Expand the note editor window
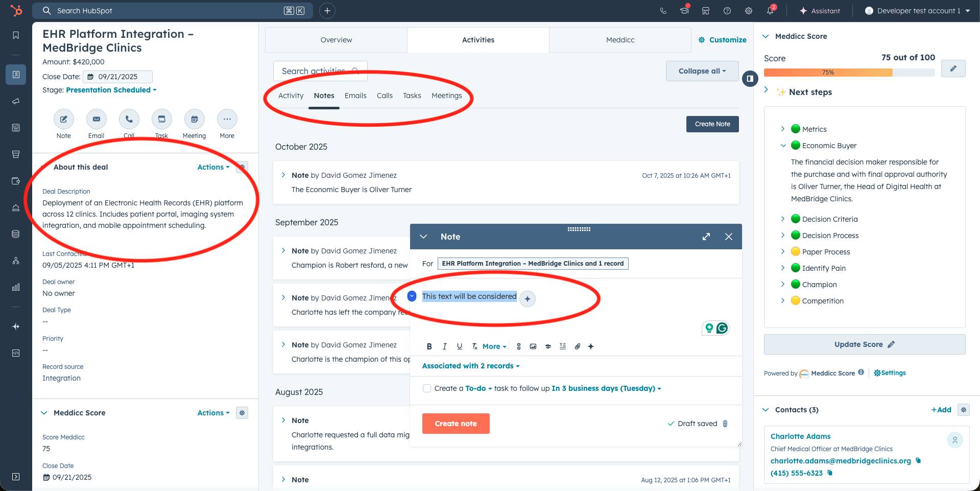 pos(706,237)
